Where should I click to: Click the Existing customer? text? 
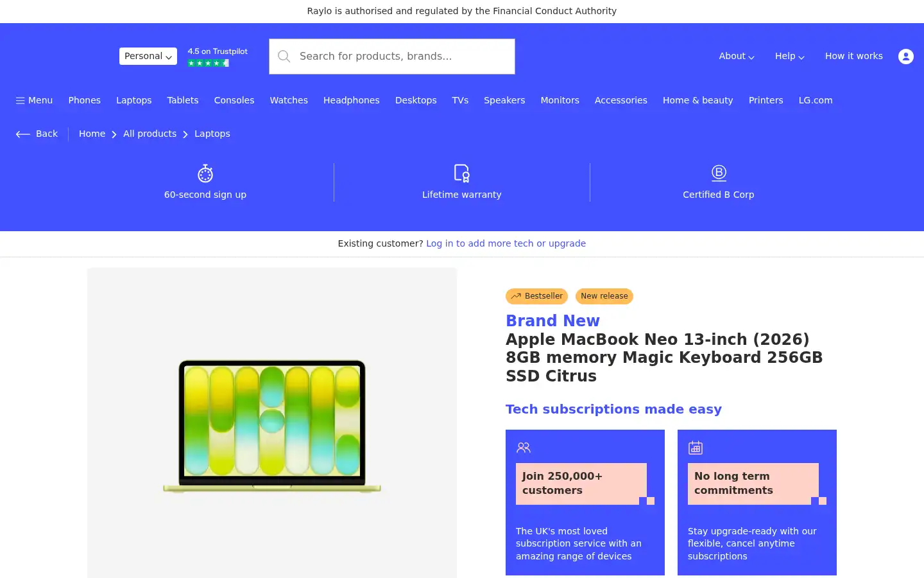[x=381, y=243]
